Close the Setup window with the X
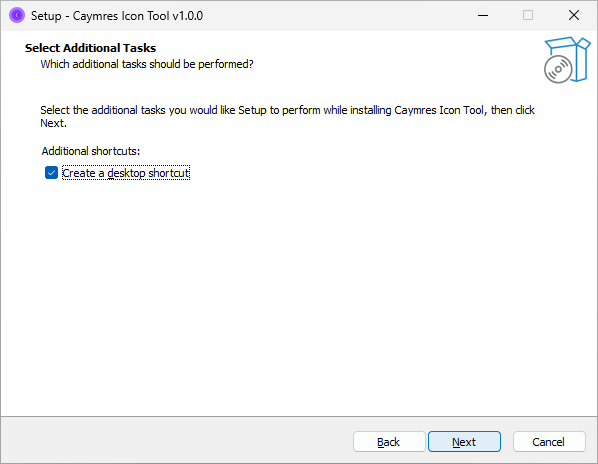 pos(574,16)
